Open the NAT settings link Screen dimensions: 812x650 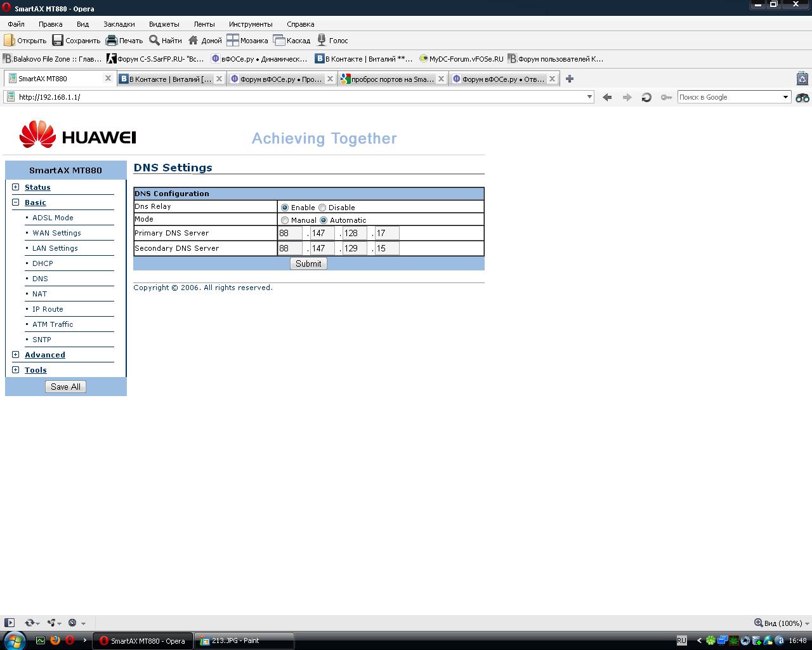tap(39, 294)
